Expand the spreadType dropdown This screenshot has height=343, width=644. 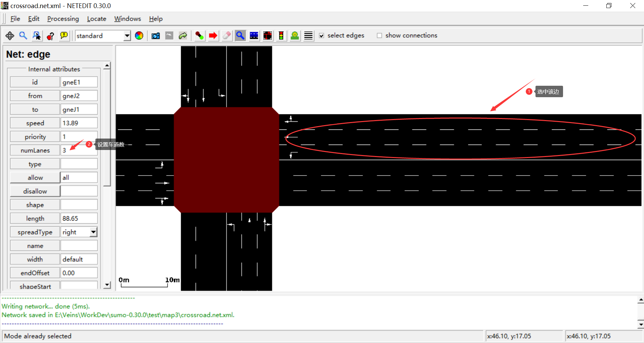click(x=93, y=232)
